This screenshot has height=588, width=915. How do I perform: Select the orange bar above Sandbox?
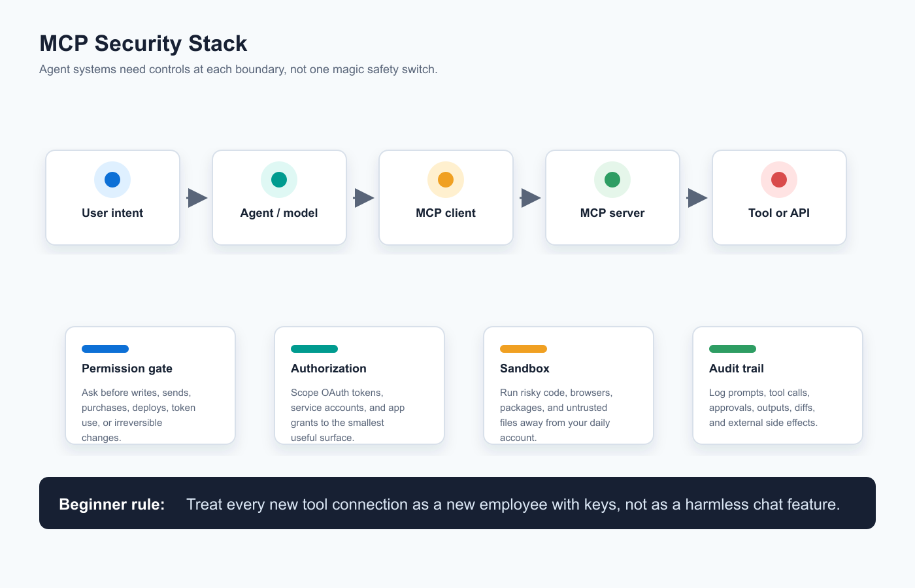click(x=524, y=349)
